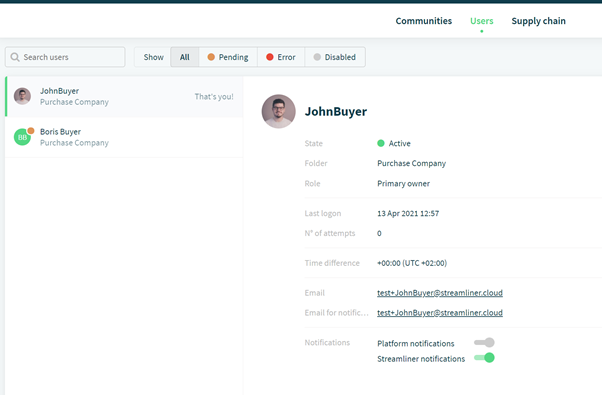Click Boris Buyer's green BB avatar
Image resolution: width=602 pixels, height=395 pixels.
[x=22, y=137]
